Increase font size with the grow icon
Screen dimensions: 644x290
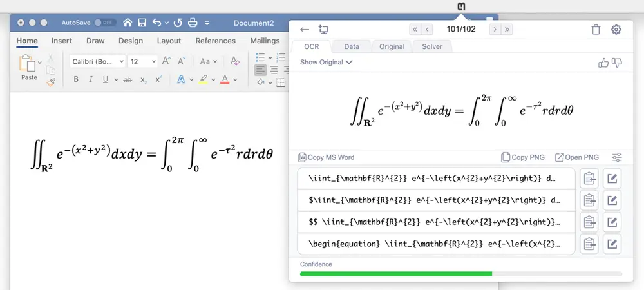point(166,61)
